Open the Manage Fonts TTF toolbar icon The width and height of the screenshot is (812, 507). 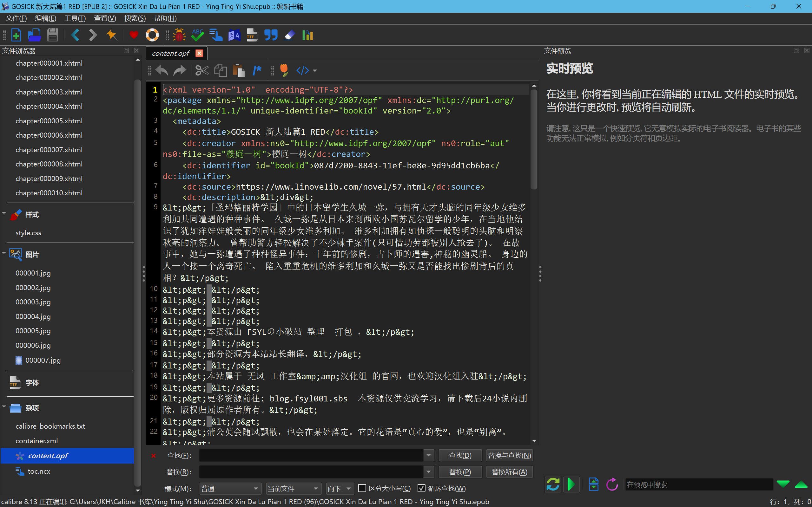(252, 35)
